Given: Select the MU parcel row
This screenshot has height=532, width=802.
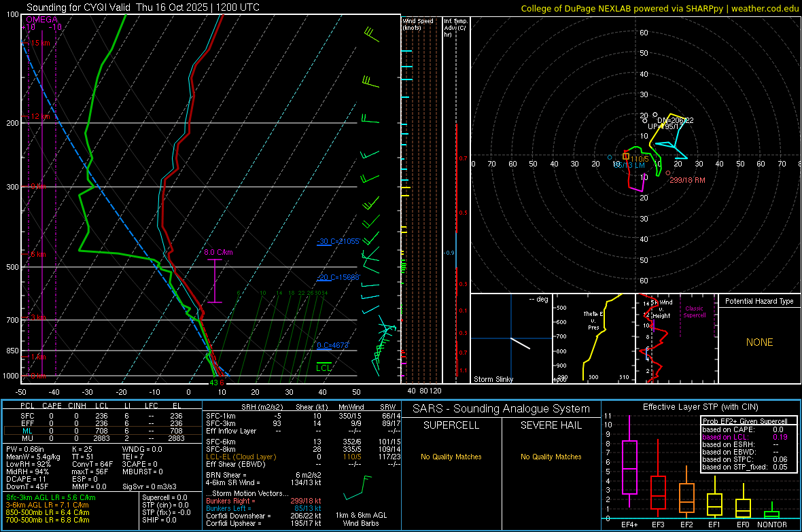Looking at the screenshot, I should click(x=102, y=438).
